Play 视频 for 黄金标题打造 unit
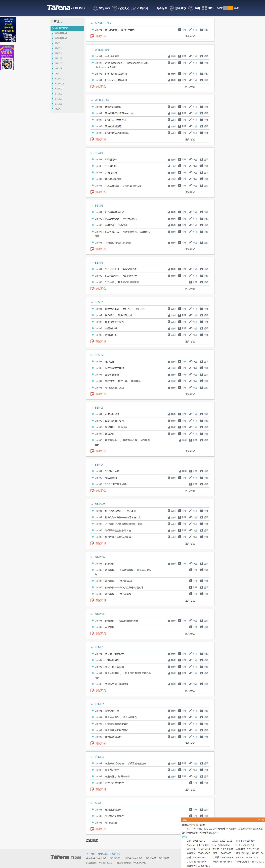265x868 pixels. 204,711
